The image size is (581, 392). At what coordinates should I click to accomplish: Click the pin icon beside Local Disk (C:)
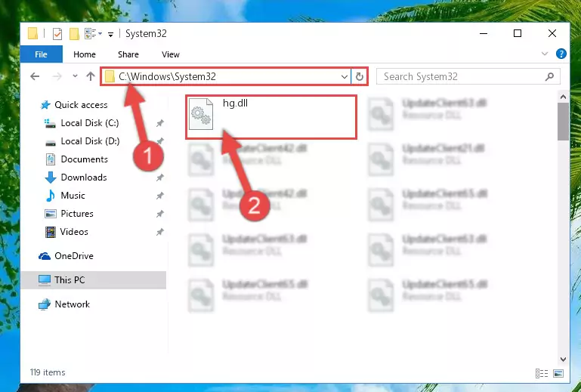click(159, 123)
